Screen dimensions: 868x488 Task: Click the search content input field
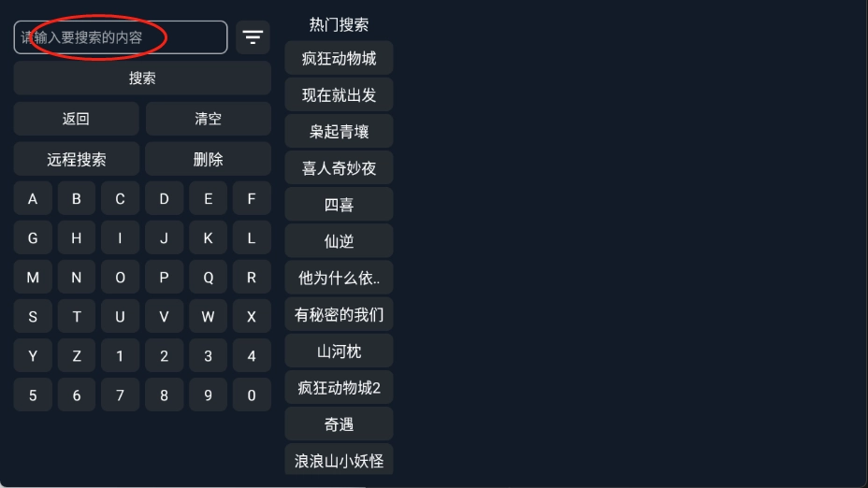120,37
